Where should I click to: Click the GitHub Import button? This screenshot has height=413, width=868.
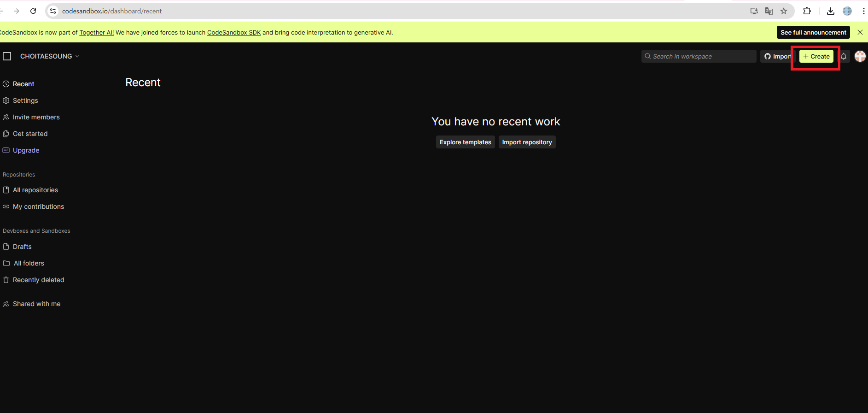click(777, 56)
